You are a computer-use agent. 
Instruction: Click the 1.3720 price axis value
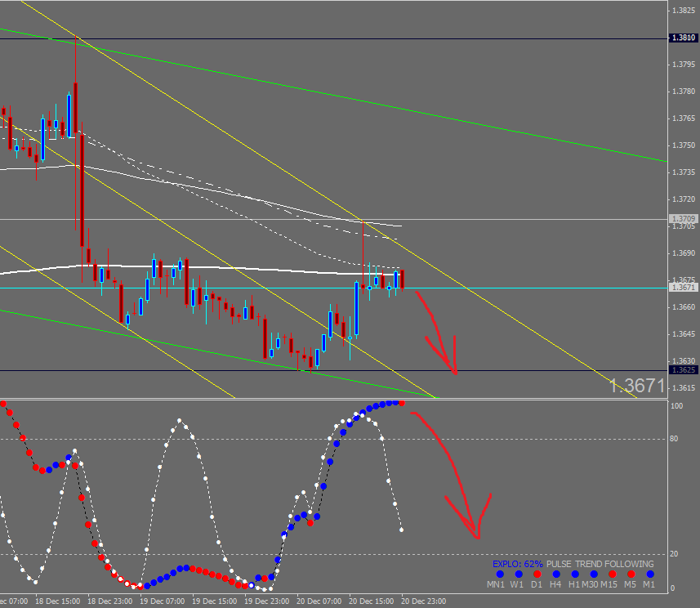click(684, 199)
